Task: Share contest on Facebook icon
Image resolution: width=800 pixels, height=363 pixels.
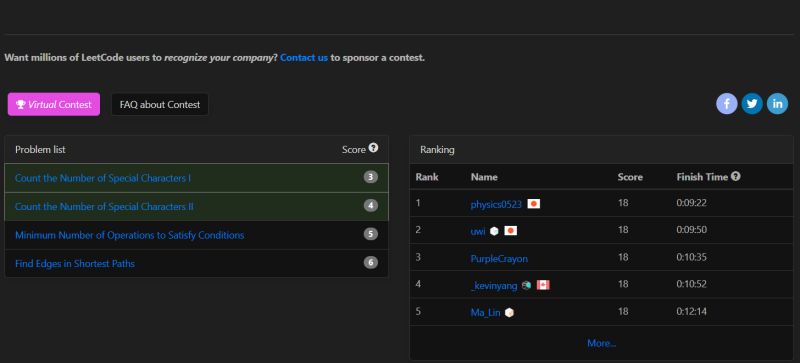Action: [727, 104]
